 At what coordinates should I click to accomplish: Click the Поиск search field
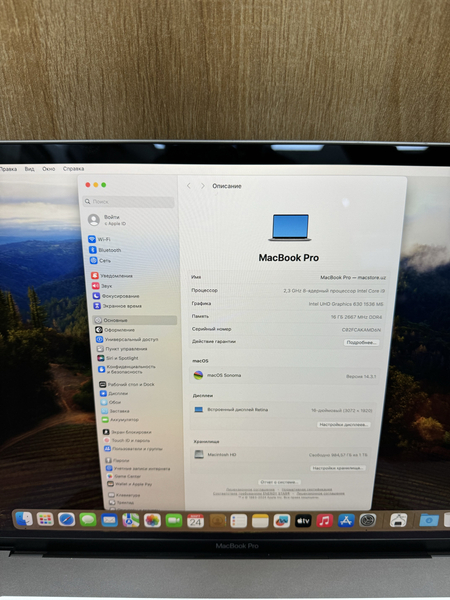[129, 202]
